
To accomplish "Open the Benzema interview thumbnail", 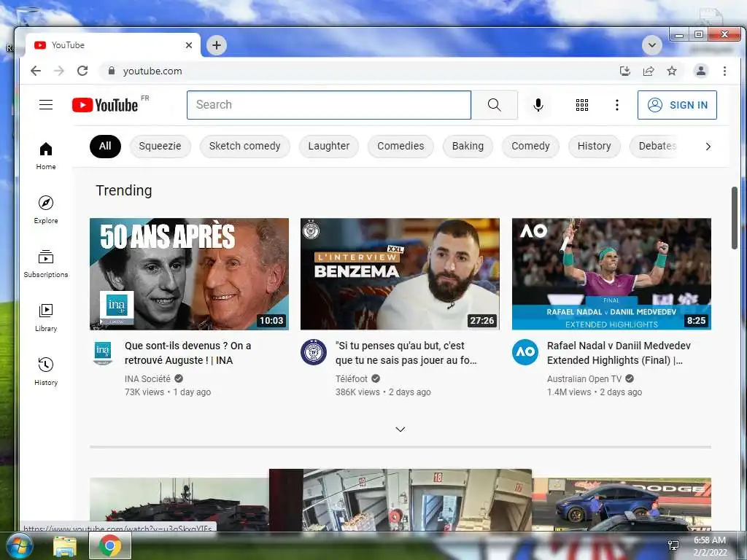I will coord(400,274).
